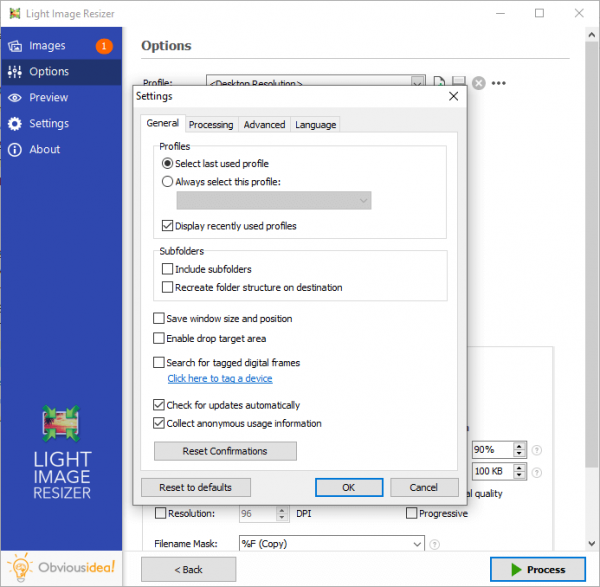This screenshot has height=587, width=600.
Task: Switch to the Processing tab
Action: pyautogui.click(x=211, y=125)
